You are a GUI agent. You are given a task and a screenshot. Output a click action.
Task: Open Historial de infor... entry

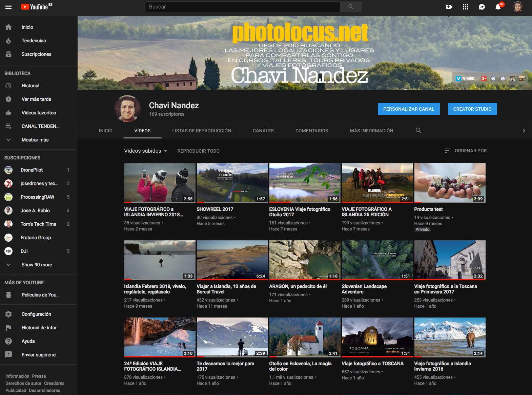[x=39, y=328]
